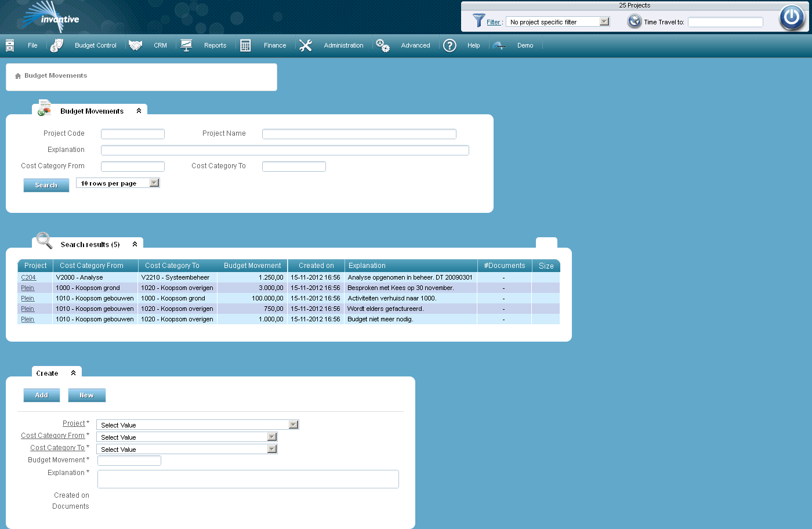This screenshot has width=812, height=529.
Task: Sort by Budget Movement column header
Action: coord(252,266)
